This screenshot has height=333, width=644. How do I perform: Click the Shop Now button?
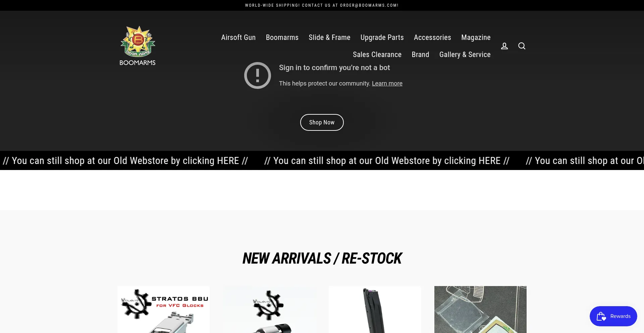click(322, 122)
